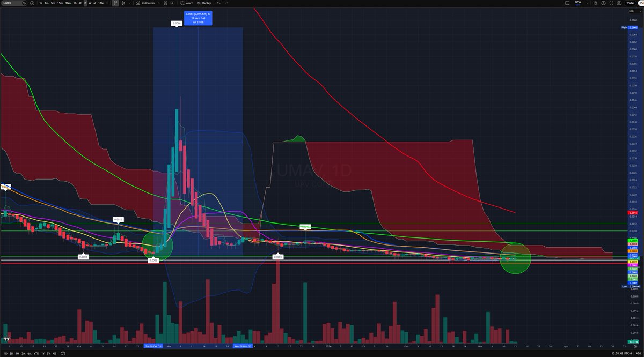644x357 pixels.
Task: Select the D daily timeframe
Action: [x=85, y=3]
